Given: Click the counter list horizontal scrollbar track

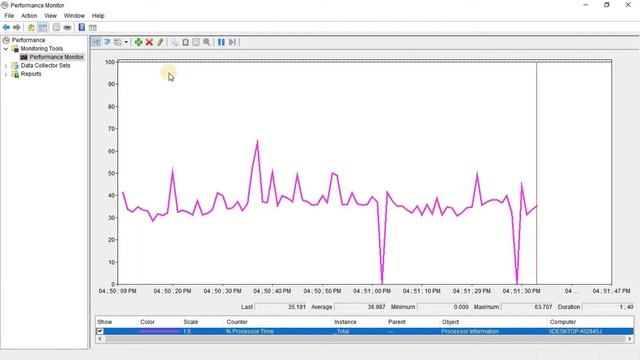Looking at the screenshot, I should (364, 339).
